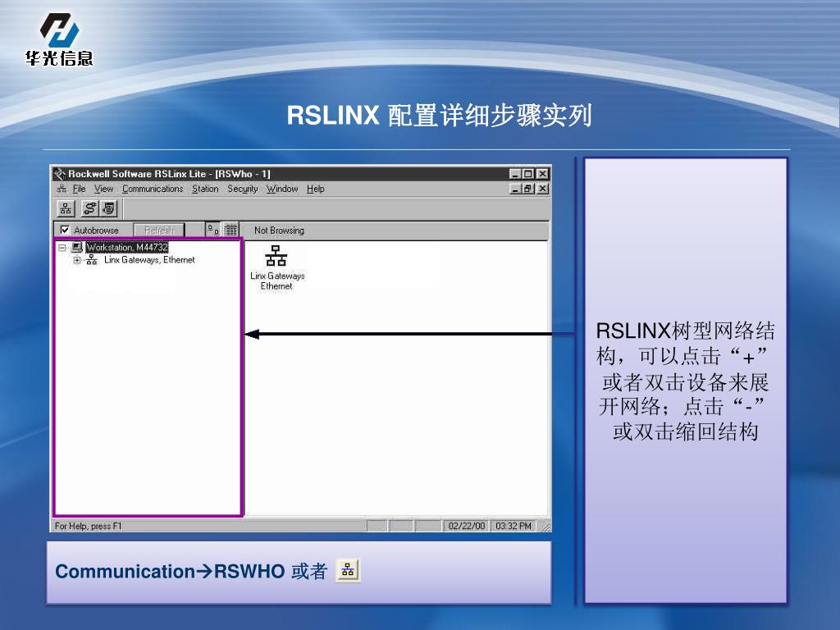Switch to details list view
Viewport: 840px width, 630px height.
[x=231, y=230]
